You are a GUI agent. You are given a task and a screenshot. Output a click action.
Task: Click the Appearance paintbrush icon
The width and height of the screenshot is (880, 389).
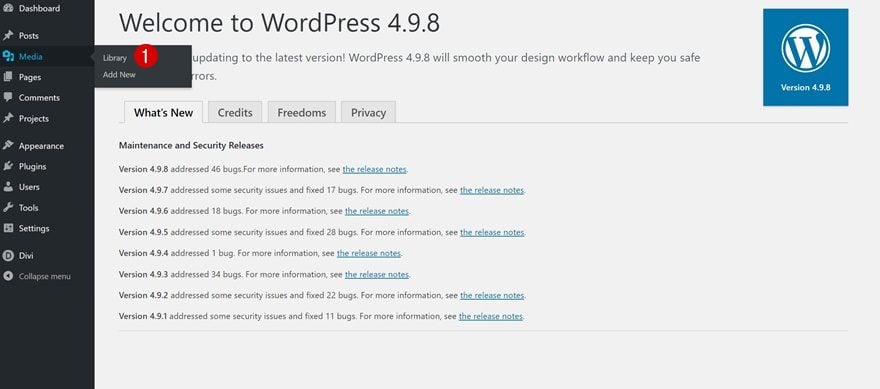click(x=8, y=145)
